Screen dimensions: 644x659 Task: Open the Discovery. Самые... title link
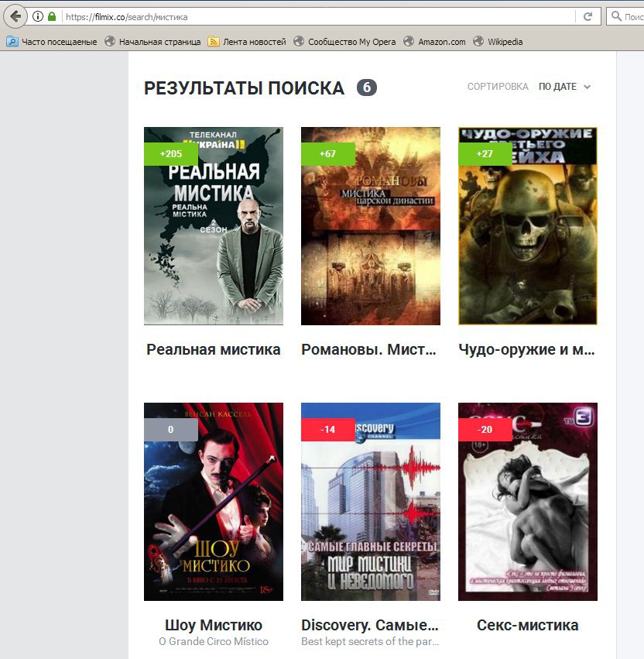click(370, 625)
